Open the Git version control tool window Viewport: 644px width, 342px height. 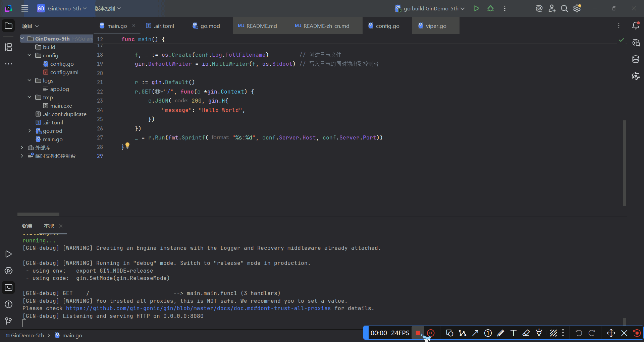(x=9, y=321)
